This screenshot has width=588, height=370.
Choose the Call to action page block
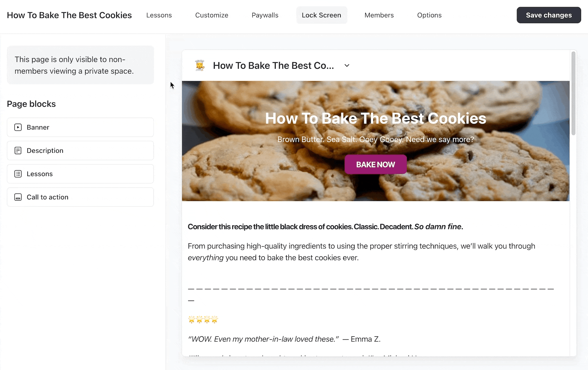80,197
